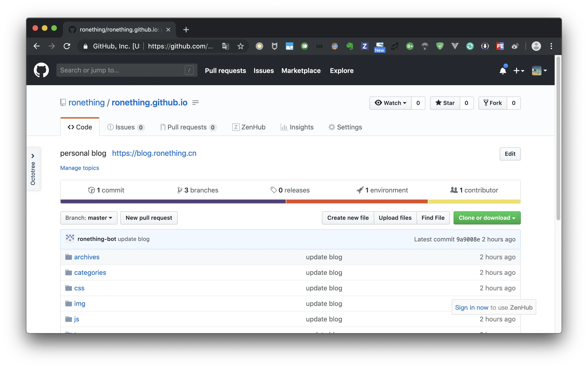Image resolution: width=588 pixels, height=368 pixels.
Task: Click the Star count 0
Action: point(466,103)
